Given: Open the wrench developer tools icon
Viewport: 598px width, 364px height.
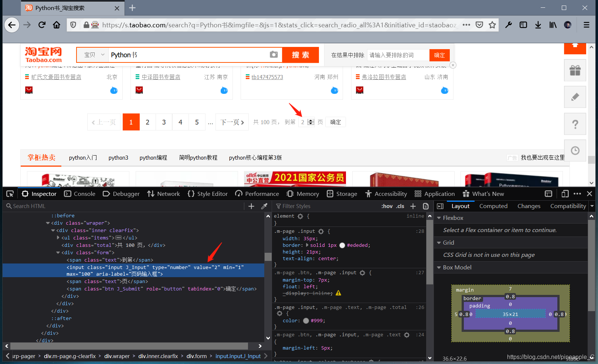Looking at the screenshot, I should (509, 25).
